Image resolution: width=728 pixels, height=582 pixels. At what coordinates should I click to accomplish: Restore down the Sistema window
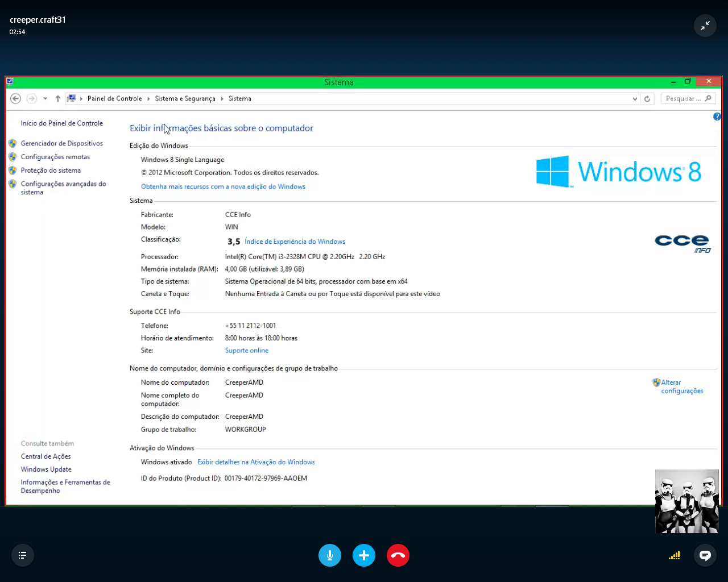click(x=688, y=81)
